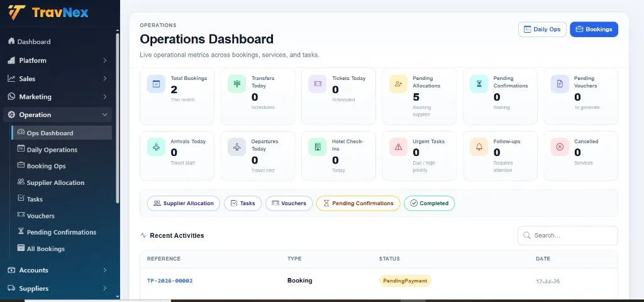Click the 12-Jul-26 date cell
The image size is (644, 302).
[548, 281]
